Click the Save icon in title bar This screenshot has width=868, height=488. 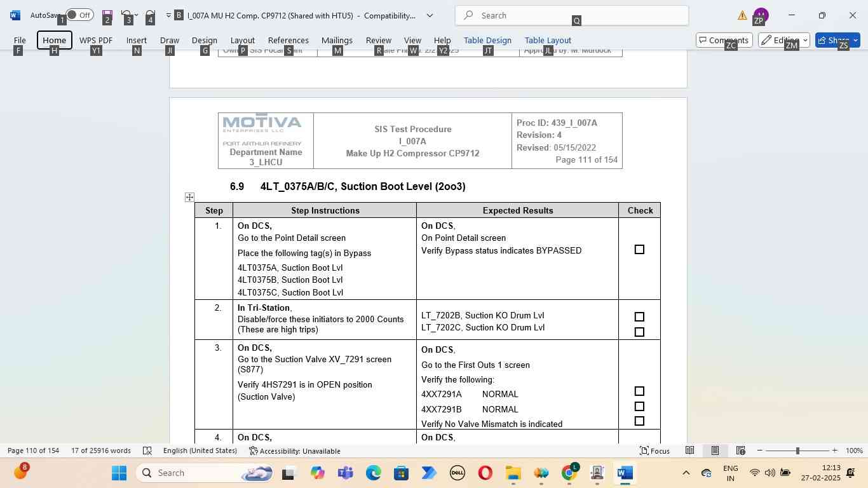(107, 15)
